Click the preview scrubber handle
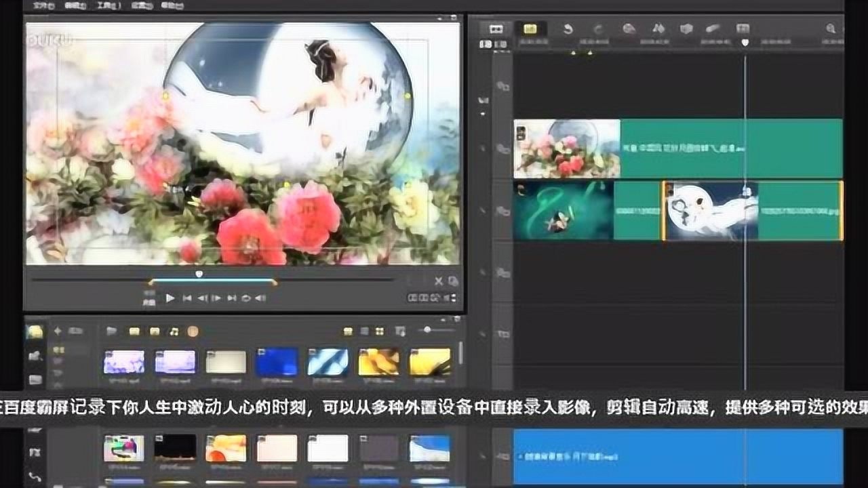 pos(199,274)
